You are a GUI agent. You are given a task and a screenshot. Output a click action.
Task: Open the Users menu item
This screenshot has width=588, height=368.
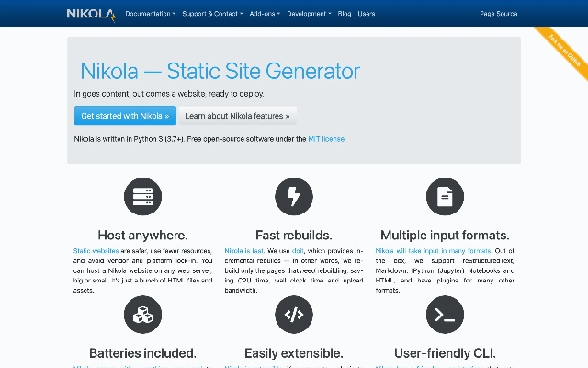[x=366, y=14]
